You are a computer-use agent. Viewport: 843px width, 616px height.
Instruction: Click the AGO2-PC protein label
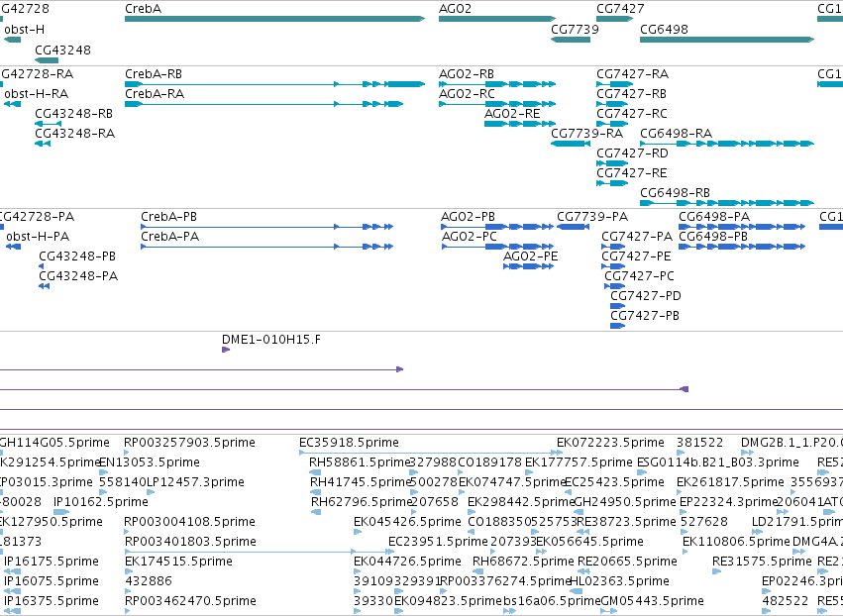click(470, 237)
